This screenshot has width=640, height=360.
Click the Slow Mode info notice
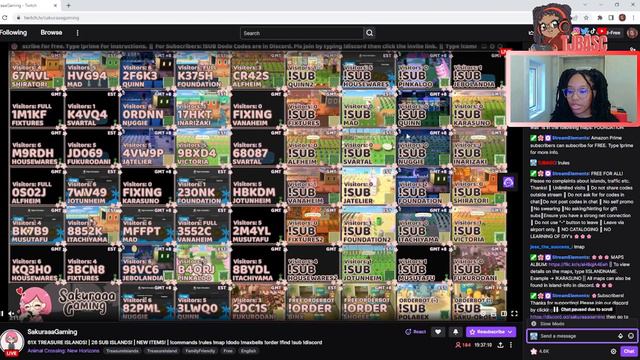[x=548, y=324]
